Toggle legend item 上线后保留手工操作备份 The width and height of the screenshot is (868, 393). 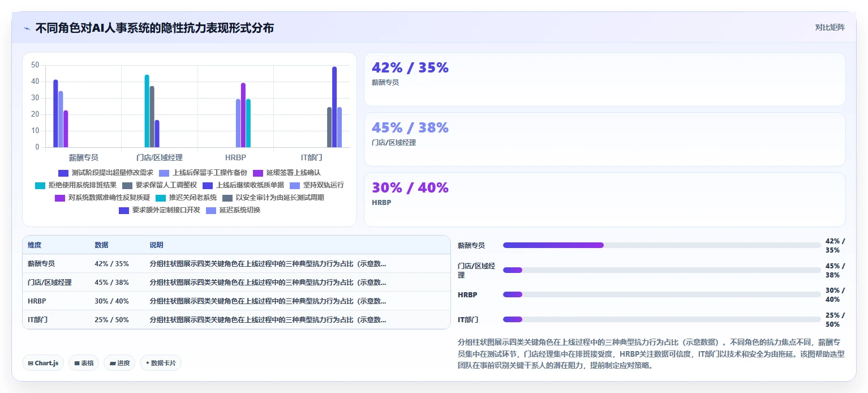coord(203,172)
